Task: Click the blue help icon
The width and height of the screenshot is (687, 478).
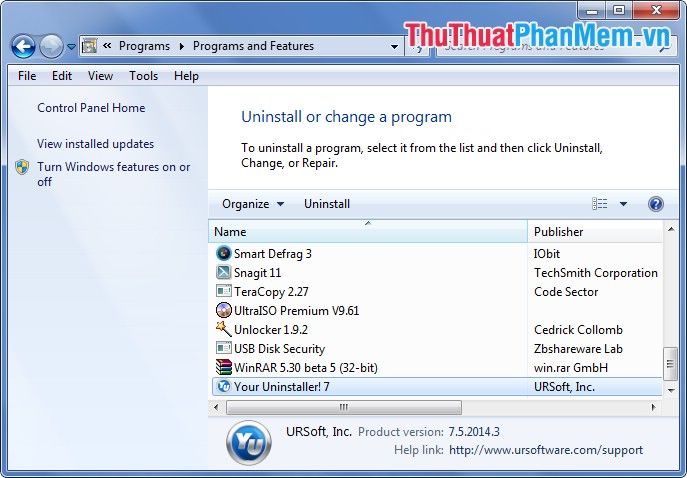Action: [655, 204]
